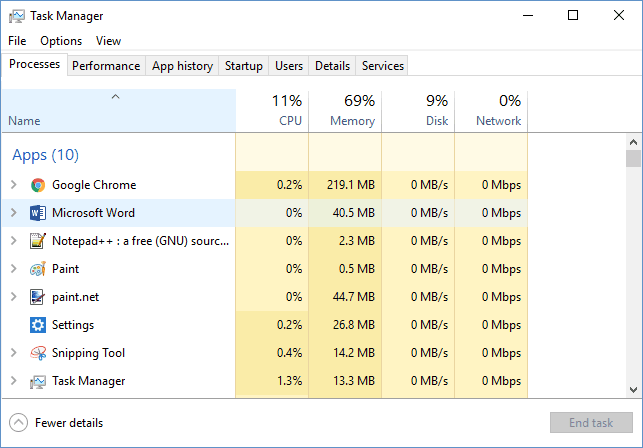The image size is (643, 448).
Task: Click the 1.3% CPU value
Action: coord(290,381)
